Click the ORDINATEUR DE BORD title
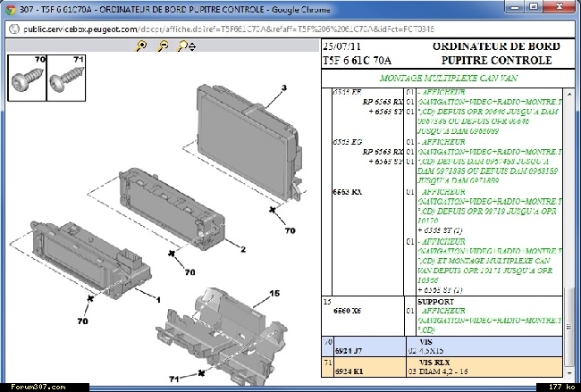Image resolution: width=581 pixels, height=392 pixels. pos(496,46)
